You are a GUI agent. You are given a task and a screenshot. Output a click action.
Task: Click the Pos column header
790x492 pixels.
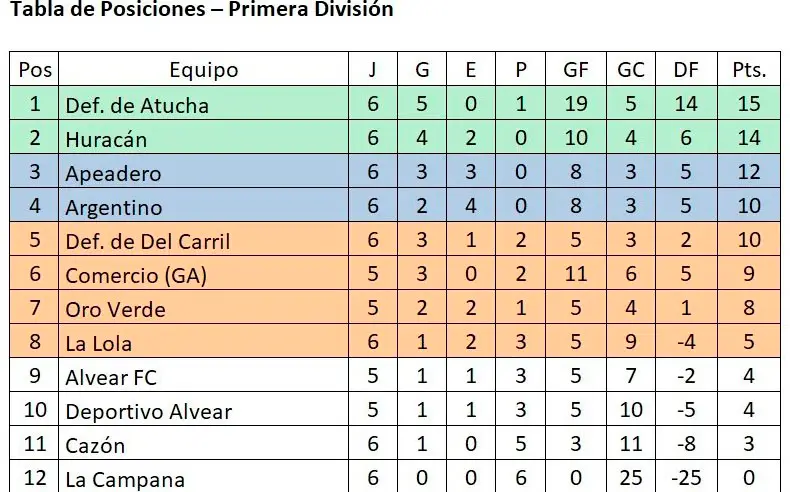[x=36, y=70]
